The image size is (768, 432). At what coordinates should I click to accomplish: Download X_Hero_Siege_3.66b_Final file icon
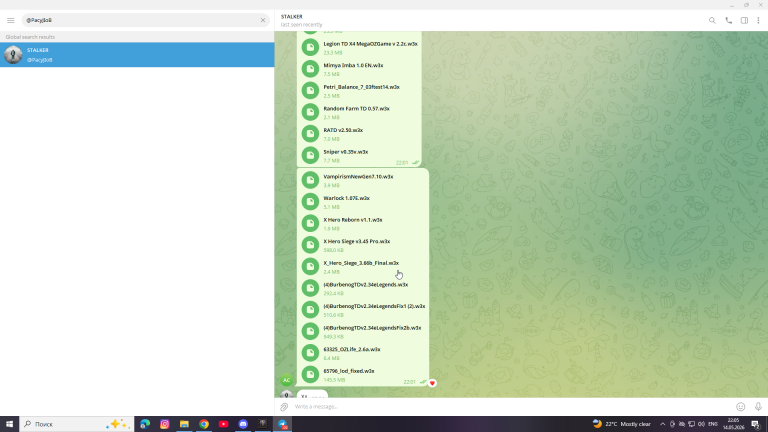pos(310,266)
